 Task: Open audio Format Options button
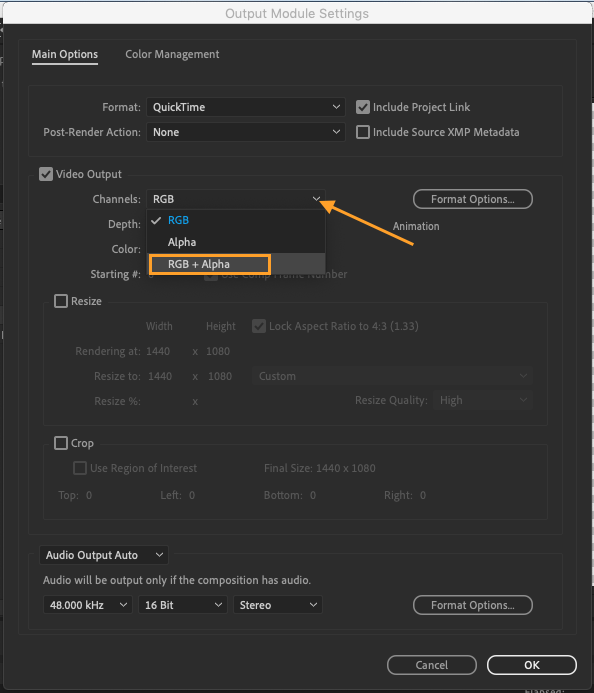coord(472,605)
